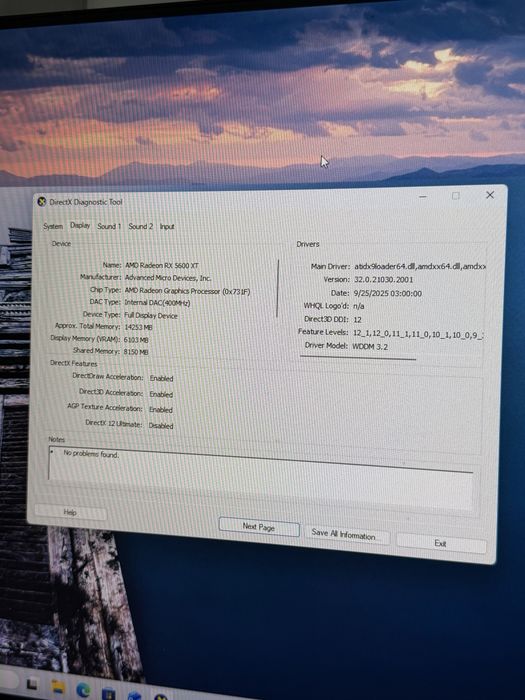
Task: Minimize the DirectX Diagnostic Tool window
Action: [423, 196]
